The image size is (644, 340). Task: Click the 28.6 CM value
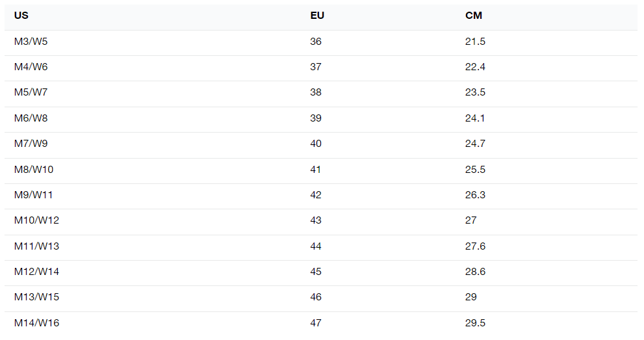475,272
